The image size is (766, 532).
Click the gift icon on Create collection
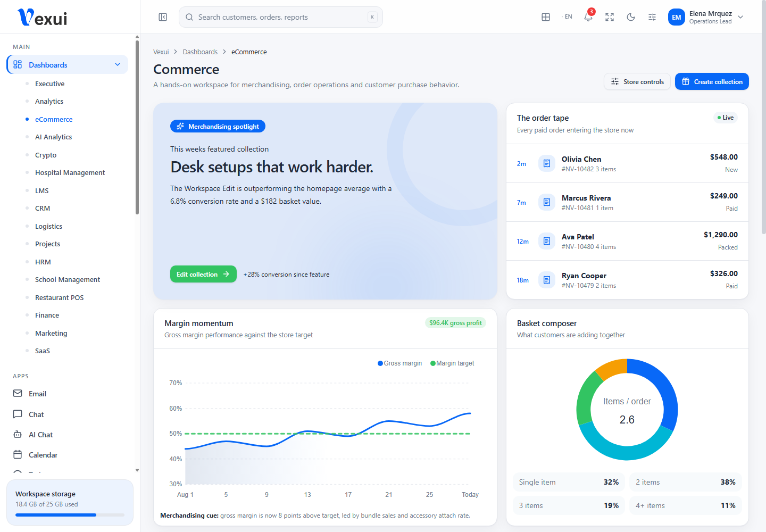point(686,81)
